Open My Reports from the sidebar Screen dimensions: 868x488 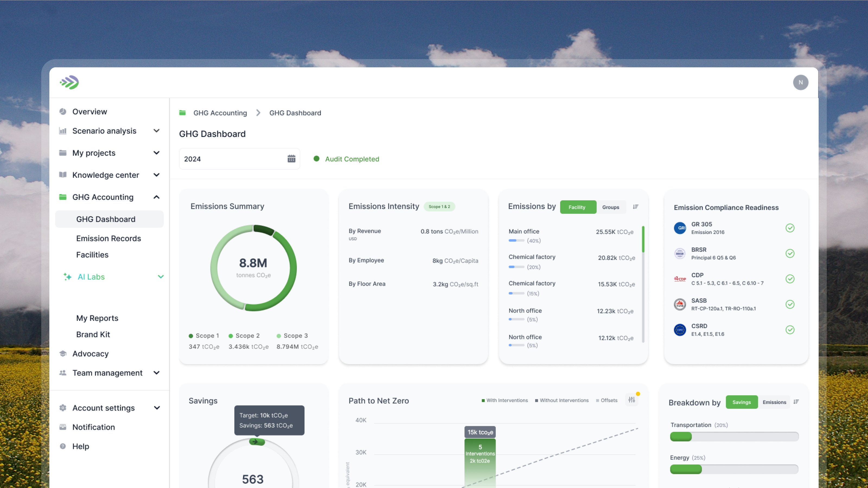[x=97, y=318]
